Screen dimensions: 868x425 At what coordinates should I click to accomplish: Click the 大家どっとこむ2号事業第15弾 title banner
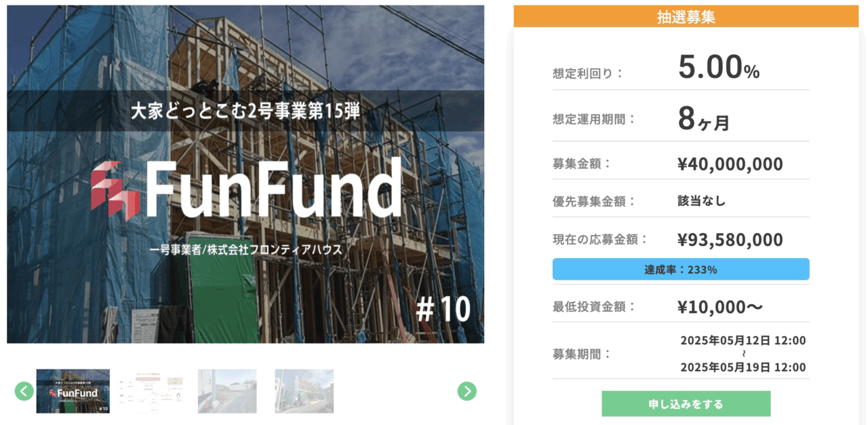pos(245,111)
